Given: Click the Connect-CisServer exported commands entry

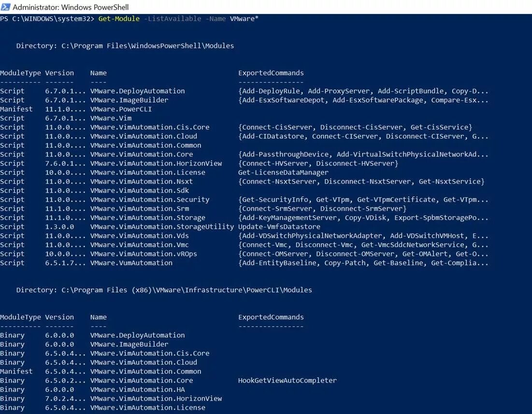Looking at the screenshot, I should (x=355, y=127).
